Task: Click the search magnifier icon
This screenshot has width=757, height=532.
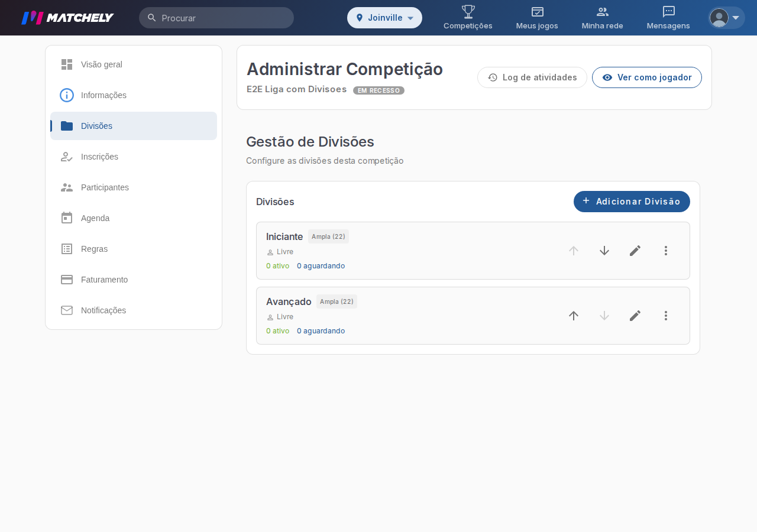Action: 152,18
